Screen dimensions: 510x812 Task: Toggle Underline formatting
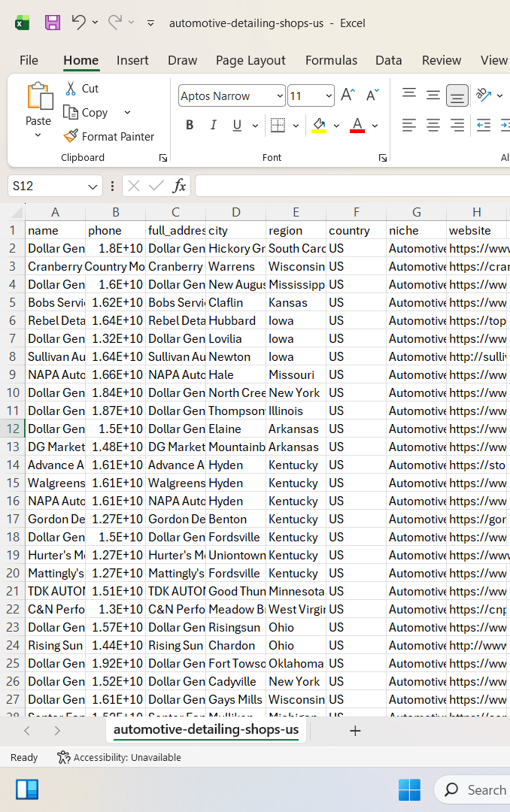[238, 125]
